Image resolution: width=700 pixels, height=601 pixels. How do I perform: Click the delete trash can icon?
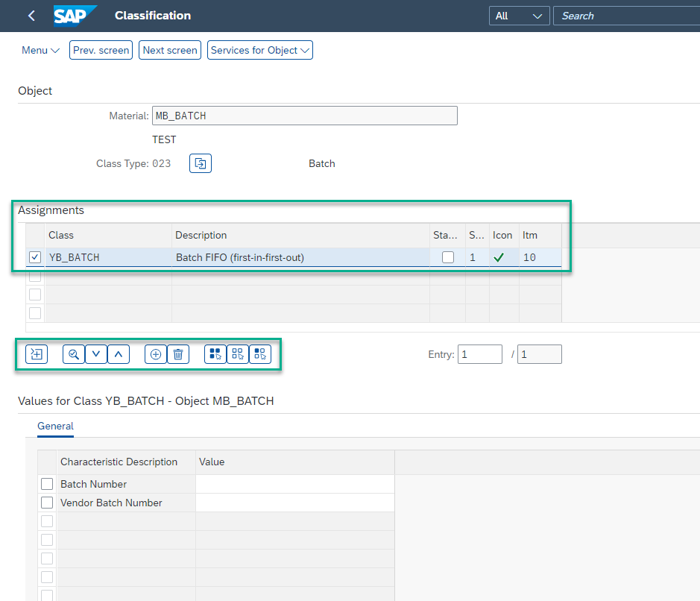(x=178, y=354)
